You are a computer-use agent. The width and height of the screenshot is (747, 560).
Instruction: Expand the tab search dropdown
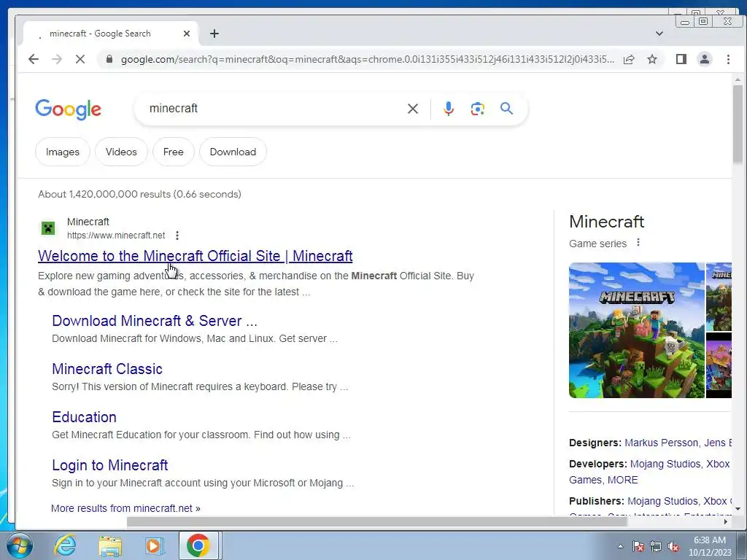659,34
